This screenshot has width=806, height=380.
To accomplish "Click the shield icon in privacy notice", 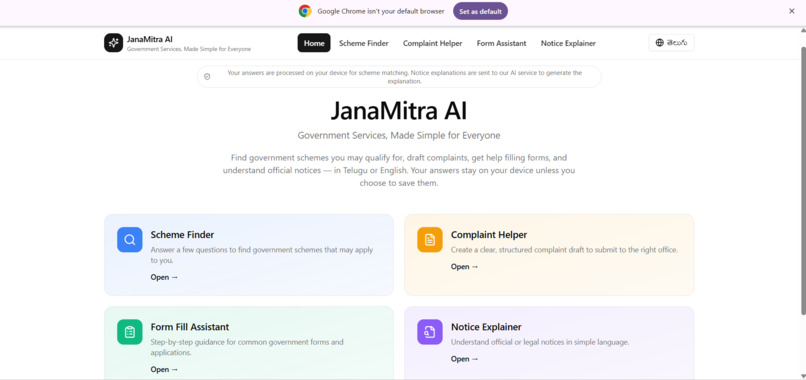I will [x=207, y=77].
